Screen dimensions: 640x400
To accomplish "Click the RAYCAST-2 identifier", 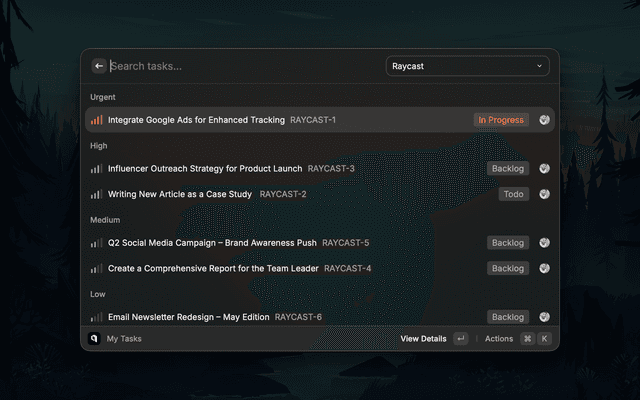I will [x=283, y=194].
